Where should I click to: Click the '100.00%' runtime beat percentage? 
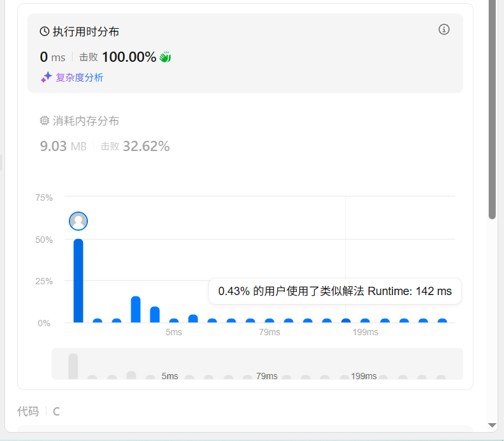pos(129,57)
